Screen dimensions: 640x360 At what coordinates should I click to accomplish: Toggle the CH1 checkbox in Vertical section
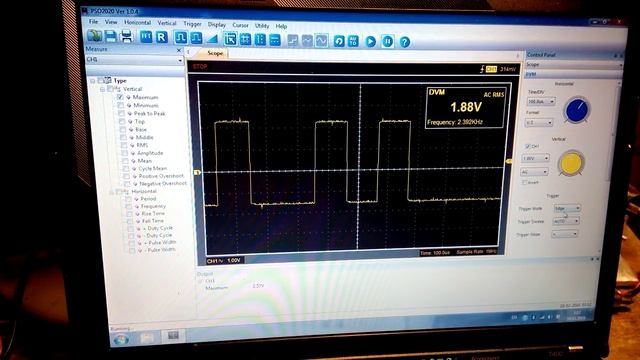click(x=528, y=146)
